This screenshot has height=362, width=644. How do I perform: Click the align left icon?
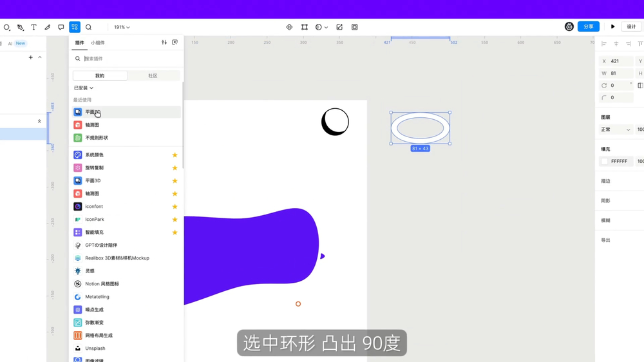click(x=604, y=44)
